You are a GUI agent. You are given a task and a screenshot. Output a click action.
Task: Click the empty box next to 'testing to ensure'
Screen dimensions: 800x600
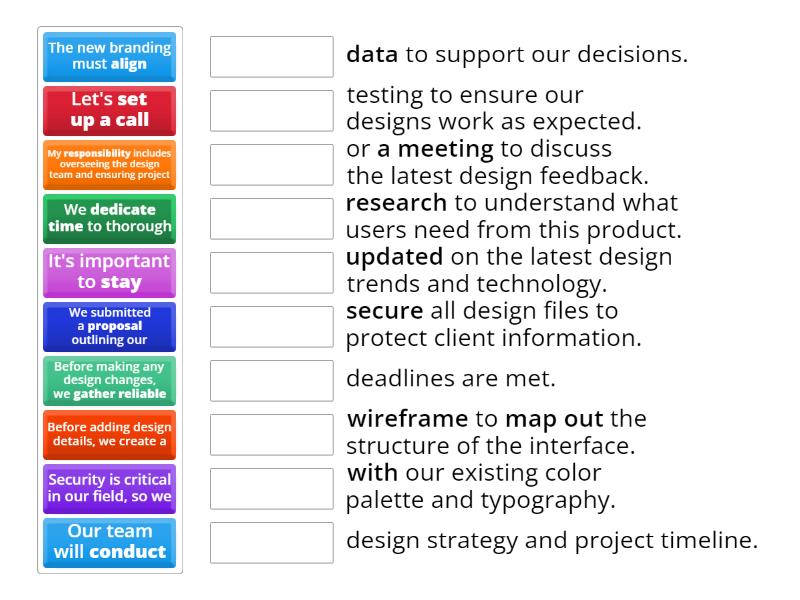click(272, 110)
